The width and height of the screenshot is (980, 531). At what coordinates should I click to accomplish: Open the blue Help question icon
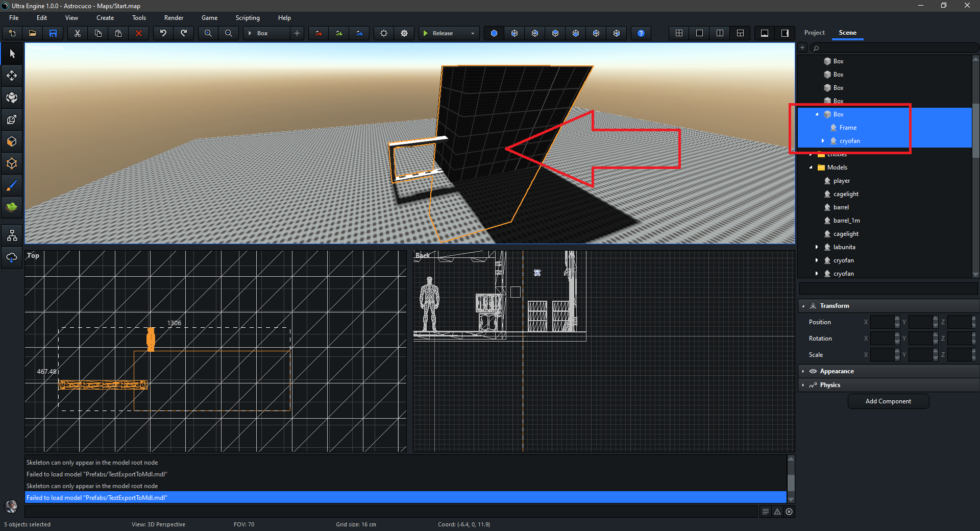641,33
